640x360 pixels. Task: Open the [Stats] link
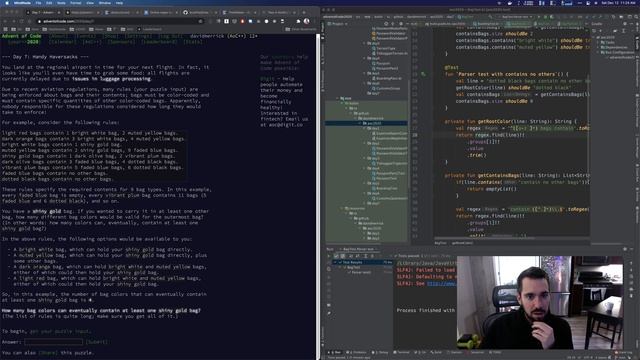pos(192,42)
